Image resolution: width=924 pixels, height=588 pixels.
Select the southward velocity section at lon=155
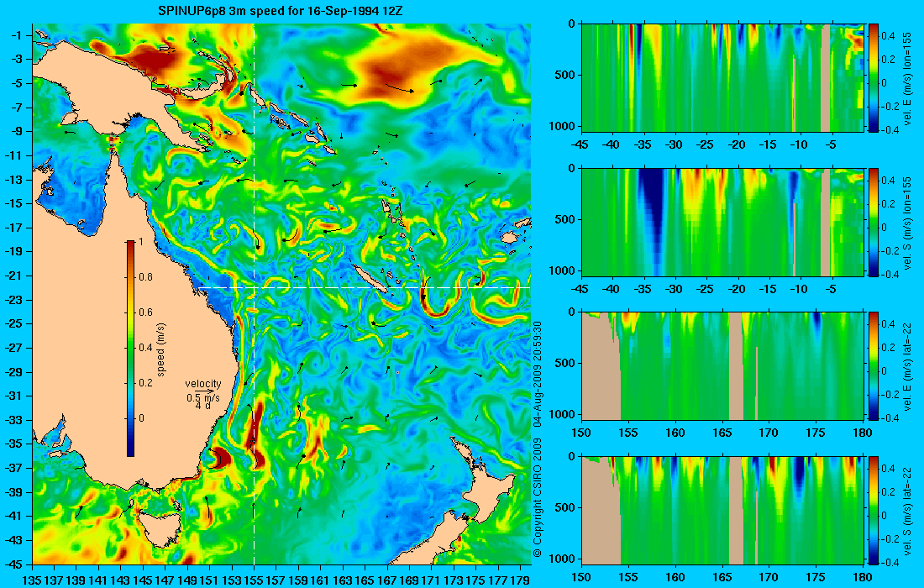pyautogui.click(x=722, y=222)
